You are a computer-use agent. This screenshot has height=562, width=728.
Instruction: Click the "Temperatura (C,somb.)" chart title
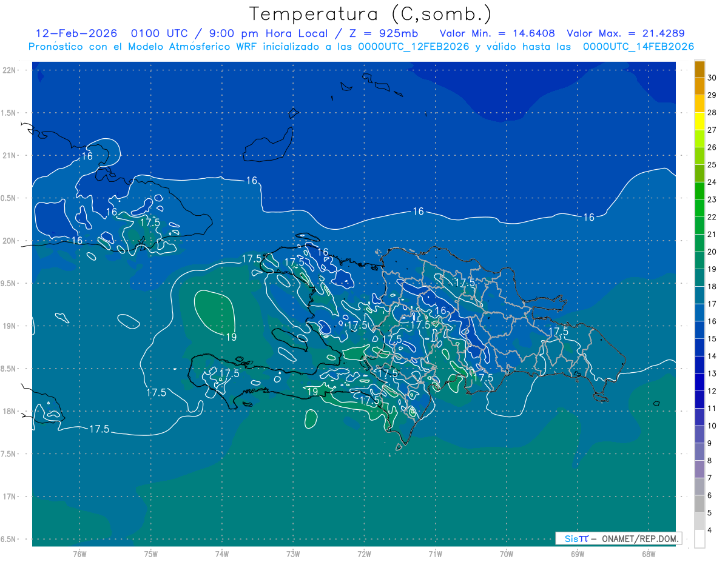tap(370, 14)
